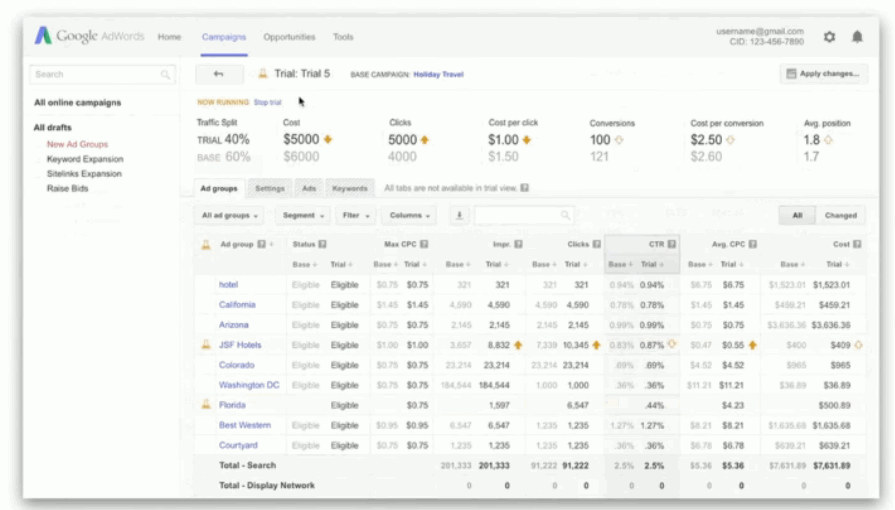Click the orange arrow next to Cost $5000
The height and width of the screenshot is (510, 895).
[x=328, y=139]
